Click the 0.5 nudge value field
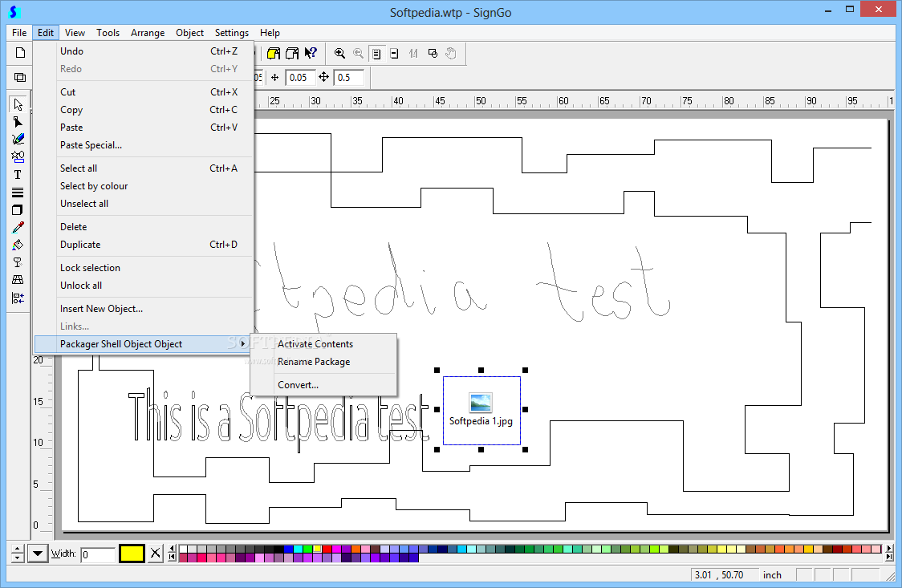Viewport: 902px width, 588px height. [x=348, y=78]
